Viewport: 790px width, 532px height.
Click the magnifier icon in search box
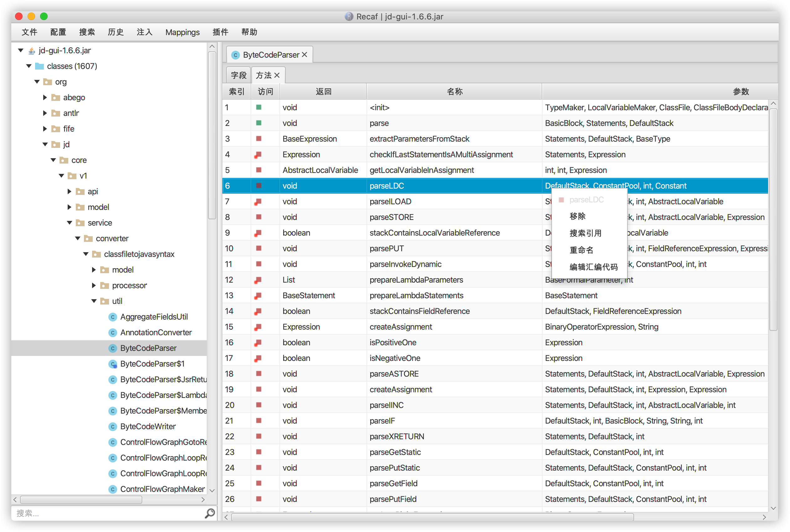point(210,513)
